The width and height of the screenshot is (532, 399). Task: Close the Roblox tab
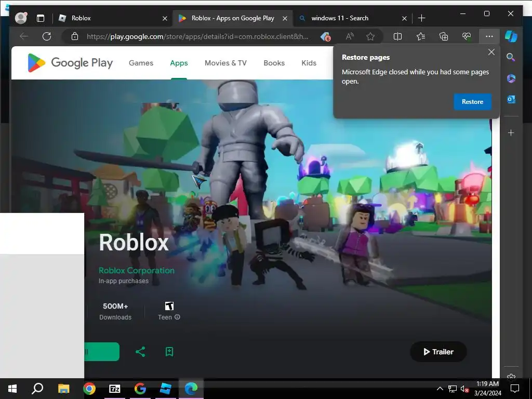165,18
